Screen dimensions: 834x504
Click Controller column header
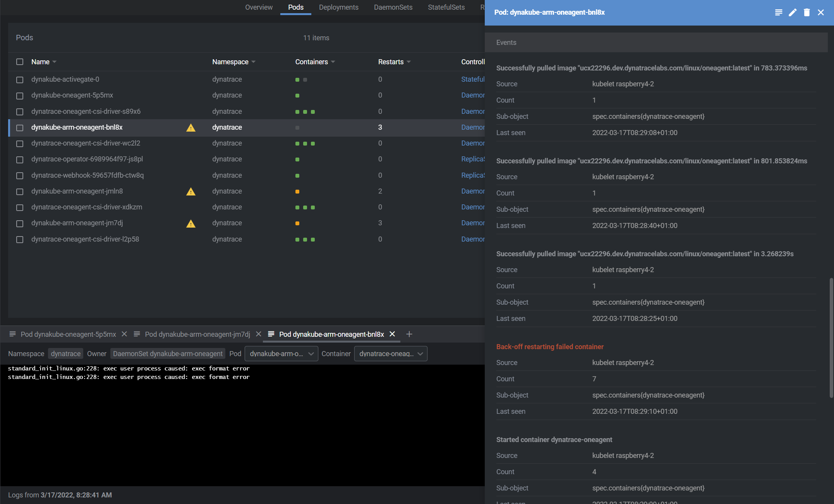coord(473,62)
